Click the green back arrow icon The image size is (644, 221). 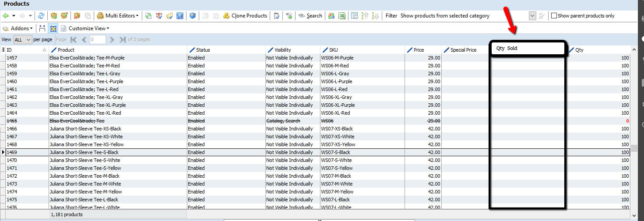6,16
